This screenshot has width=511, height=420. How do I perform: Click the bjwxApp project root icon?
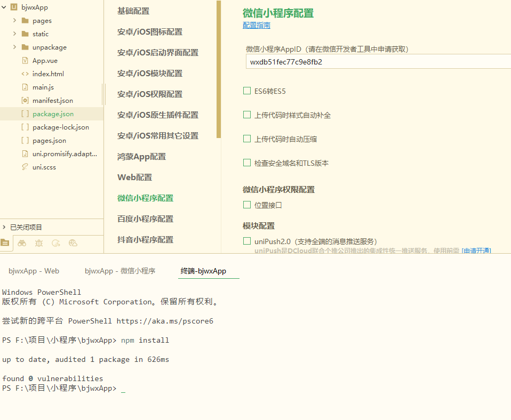14,7
